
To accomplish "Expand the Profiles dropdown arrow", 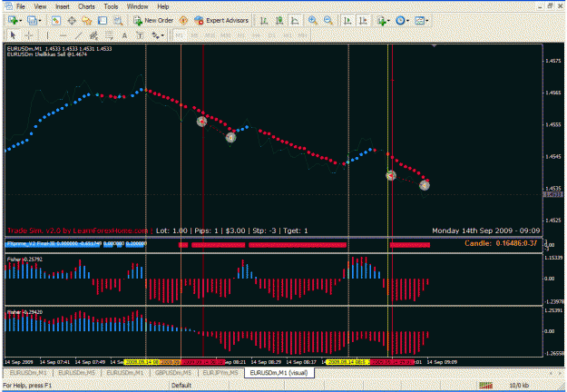I will click(39, 21).
